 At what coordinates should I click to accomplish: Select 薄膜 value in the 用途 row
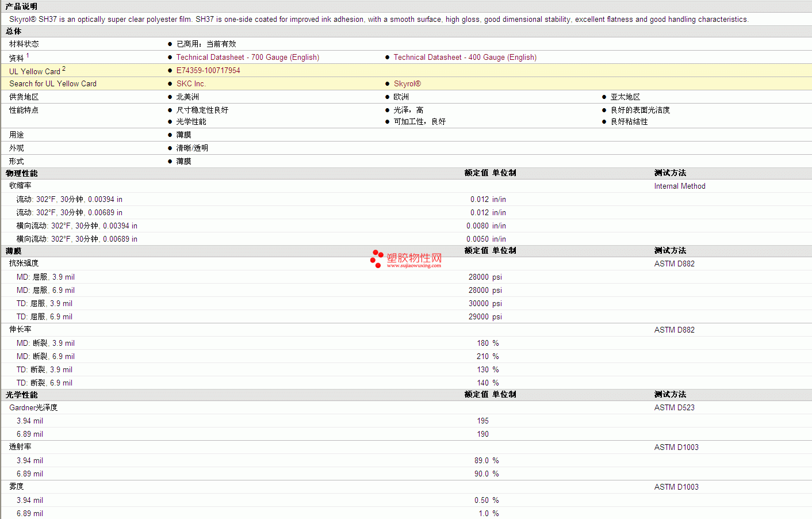[x=183, y=135]
